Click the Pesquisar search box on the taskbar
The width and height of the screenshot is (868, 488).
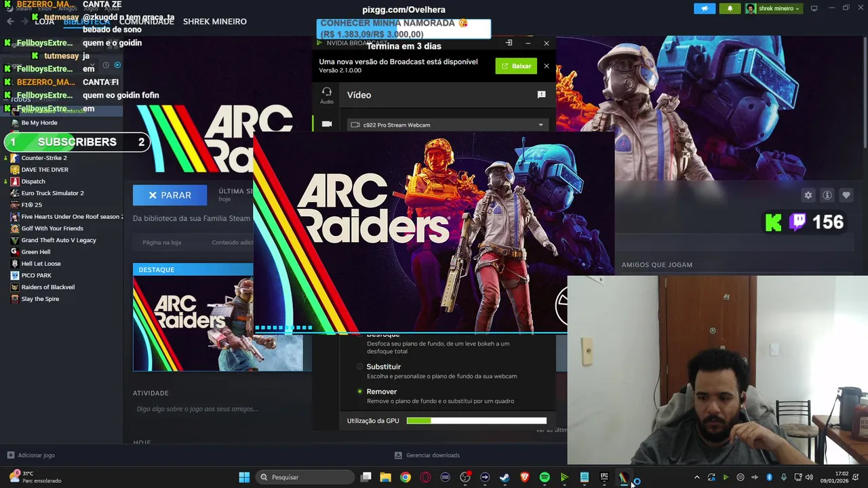pos(306,477)
